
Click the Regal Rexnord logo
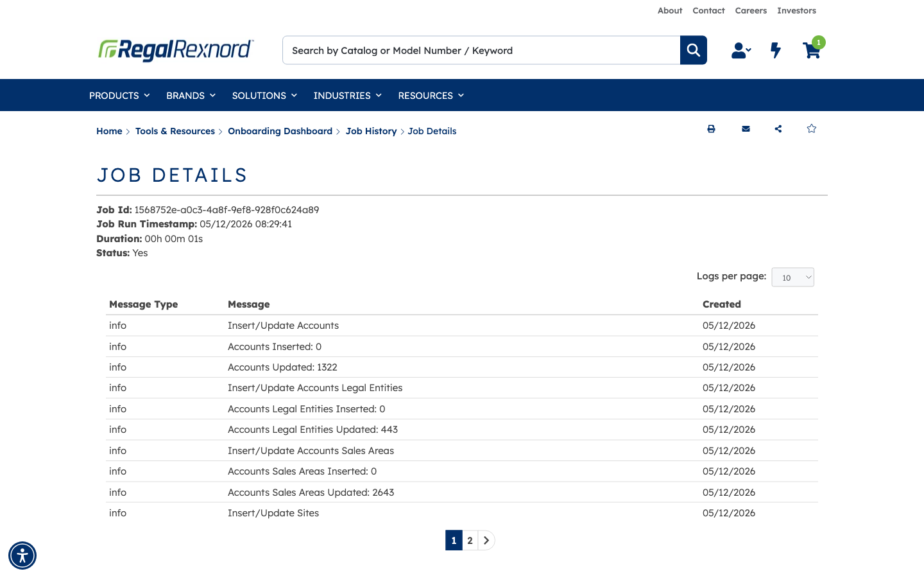pyautogui.click(x=176, y=49)
